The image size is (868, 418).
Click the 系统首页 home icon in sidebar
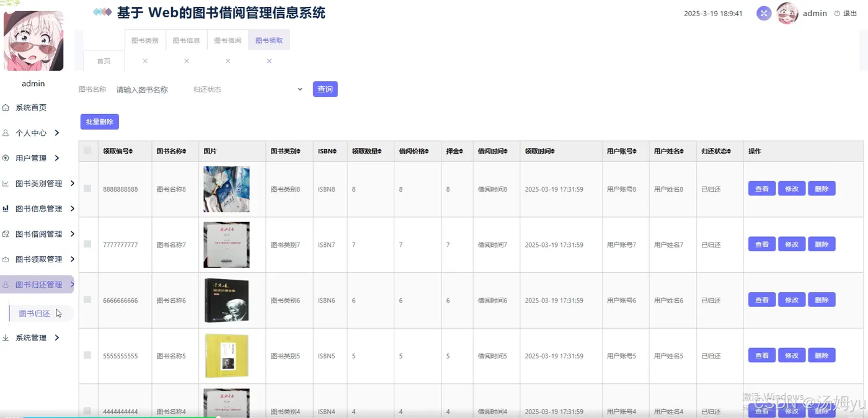pyautogui.click(x=6, y=108)
